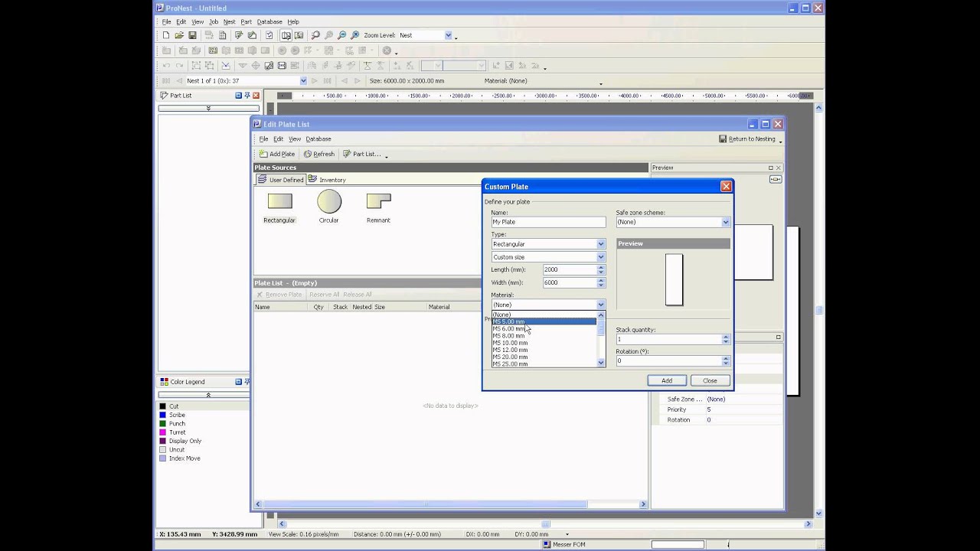Close the Part List panel
980x551 pixels.
click(256, 96)
